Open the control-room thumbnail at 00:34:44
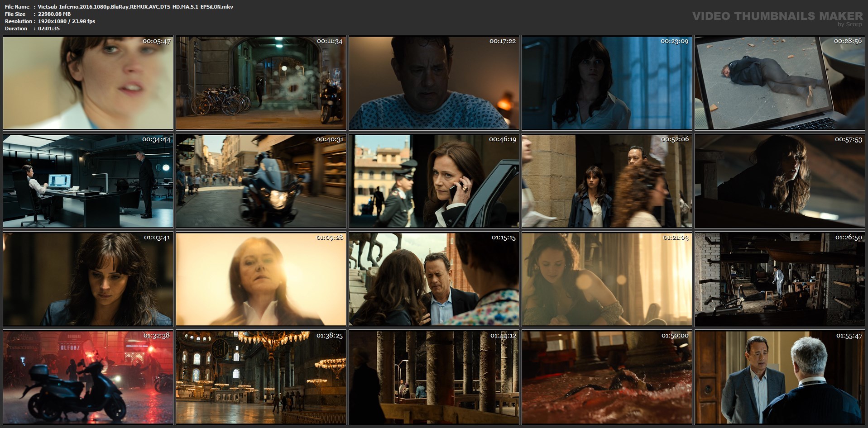The image size is (868, 428). tap(88, 181)
